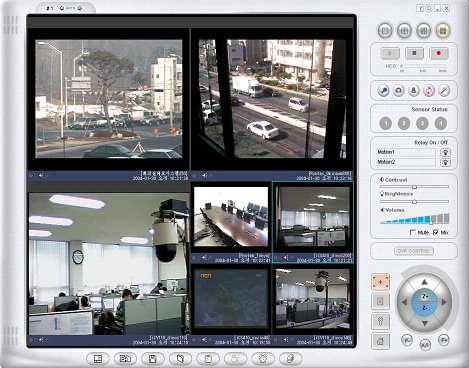The width and height of the screenshot is (469, 368).
Task: Switch to single-camera view layout
Action: click(x=385, y=31)
